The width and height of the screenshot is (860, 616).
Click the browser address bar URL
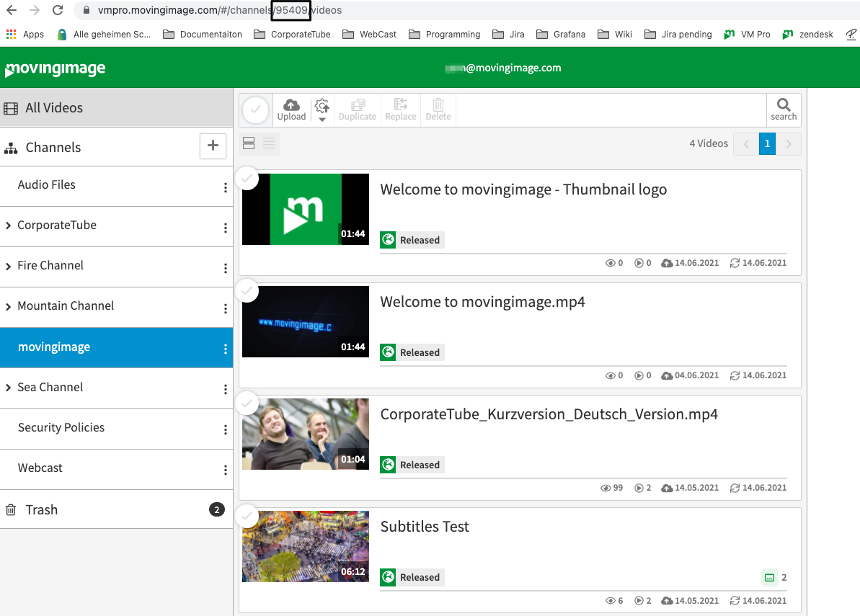coord(219,10)
